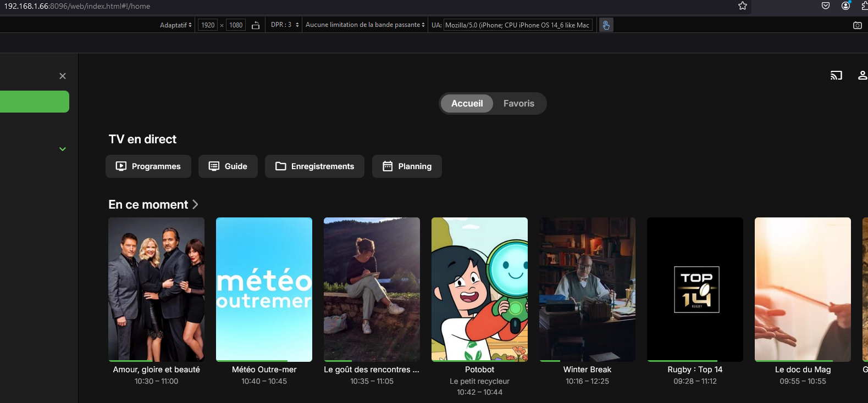Open the bandwidth throttling dropdown
This screenshot has height=403, width=868.
pyautogui.click(x=365, y=25)
